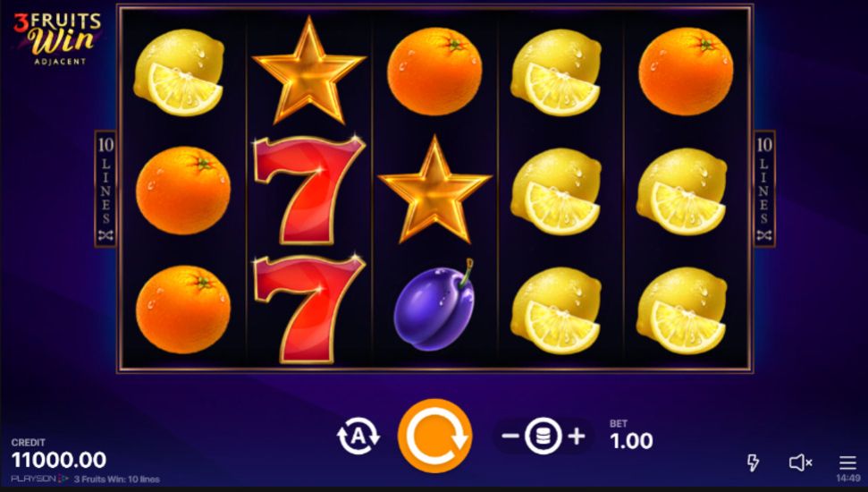Click the gold star on reel two

pos(308,71)
